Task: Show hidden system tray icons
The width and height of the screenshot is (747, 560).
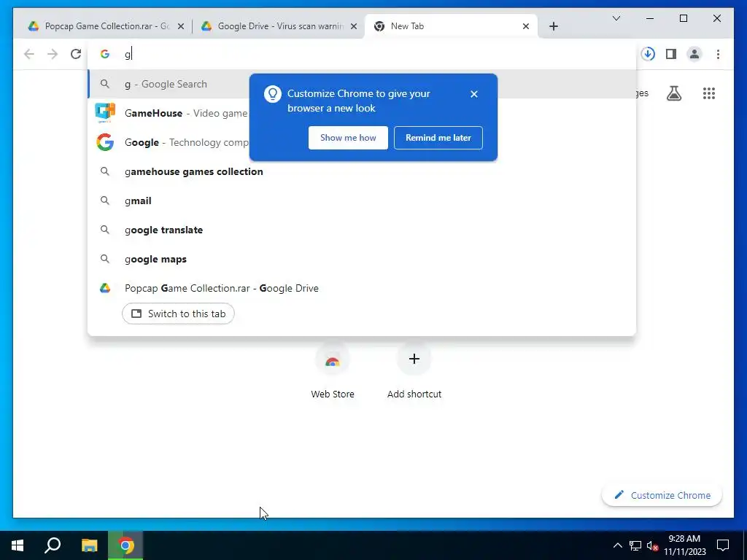Action: tap(617, 545)
